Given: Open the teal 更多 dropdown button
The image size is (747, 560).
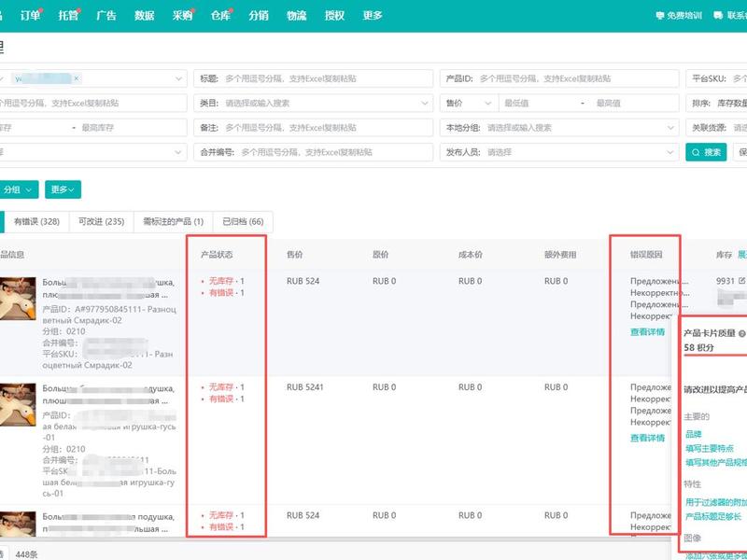Looking at the screenshot, I should pyautogui.click(x=63, y=189).
